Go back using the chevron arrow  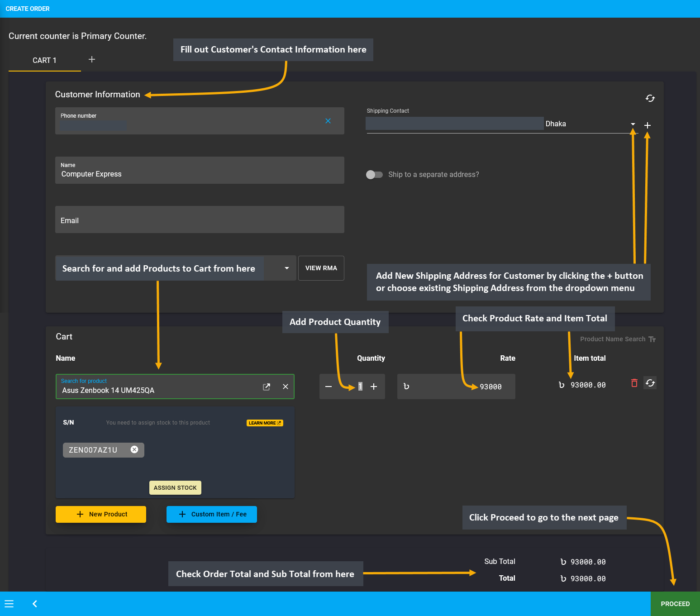(x=35, y=604)
